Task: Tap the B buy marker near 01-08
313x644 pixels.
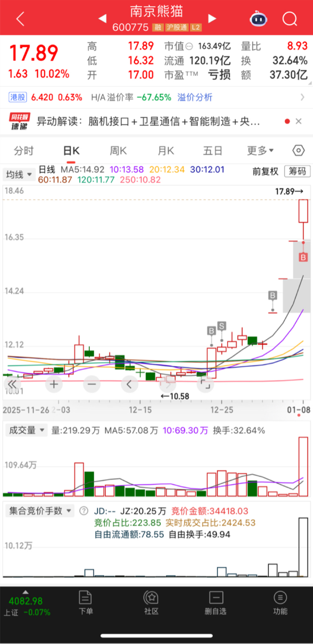Action: click(303, 257)
